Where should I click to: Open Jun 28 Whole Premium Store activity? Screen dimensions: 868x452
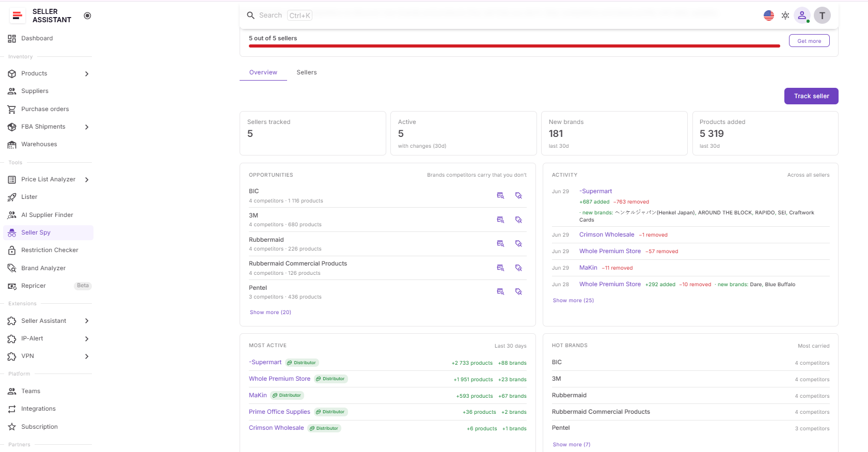coord(610,284)
